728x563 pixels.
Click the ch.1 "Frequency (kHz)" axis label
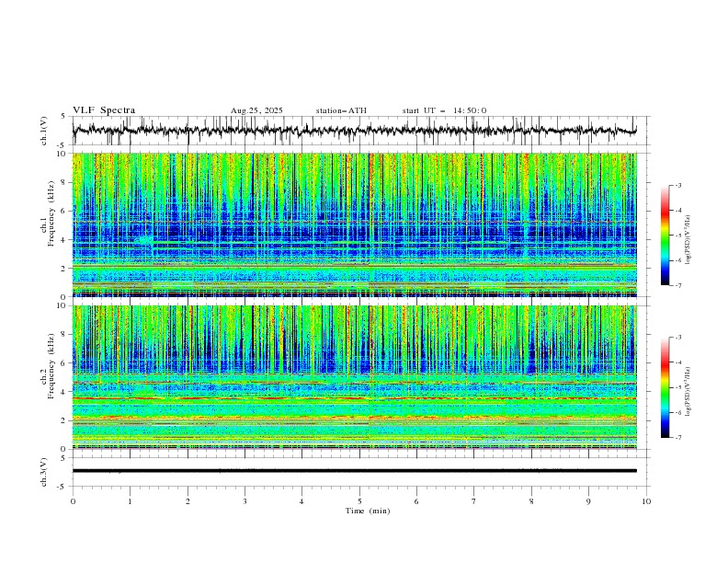[51, 213]
